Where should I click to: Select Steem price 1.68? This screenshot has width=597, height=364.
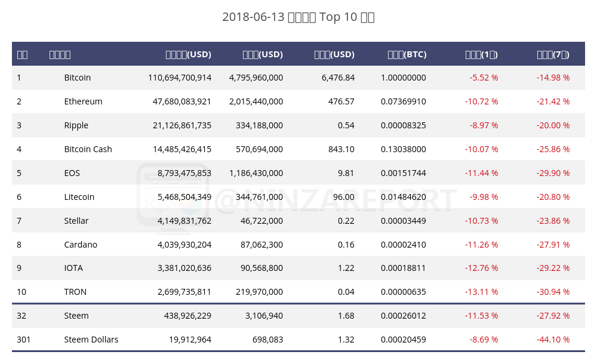[x=346, y=316]
